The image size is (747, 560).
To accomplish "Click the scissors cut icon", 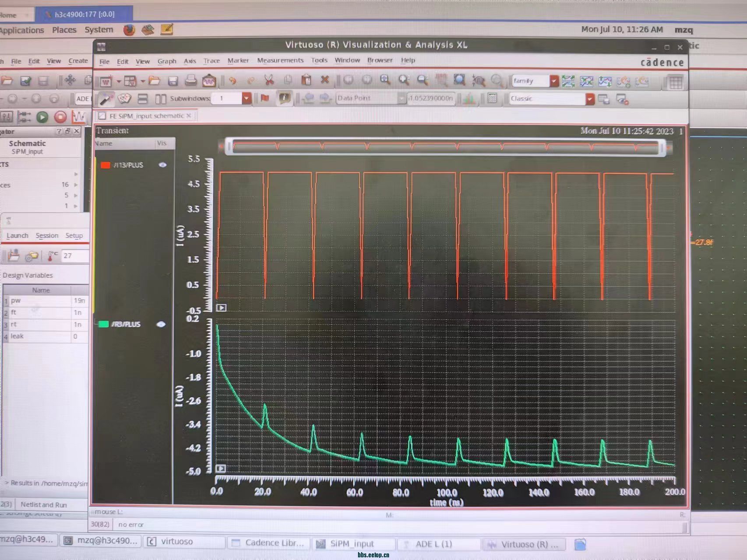I will [x=269, y=80].
